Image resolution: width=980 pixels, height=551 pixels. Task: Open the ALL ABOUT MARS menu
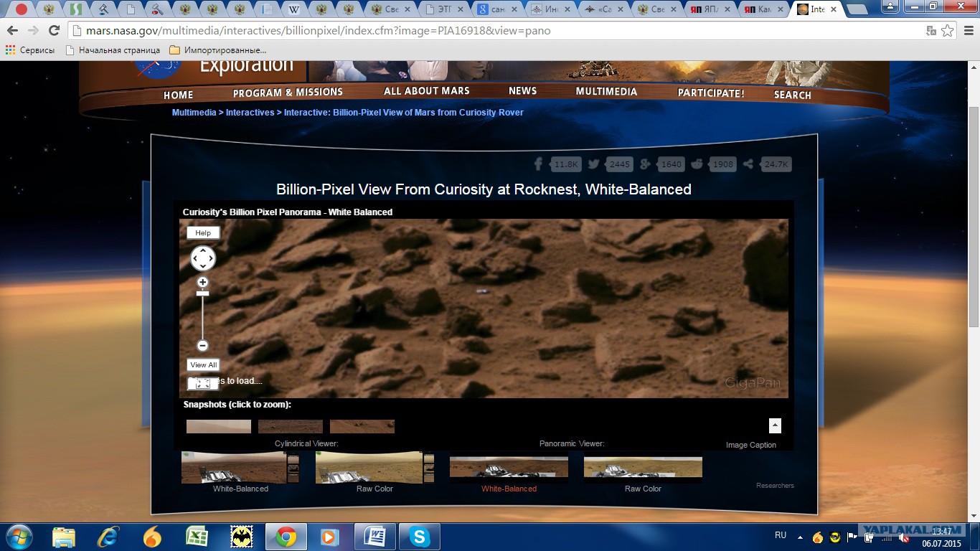pos(426,91)
